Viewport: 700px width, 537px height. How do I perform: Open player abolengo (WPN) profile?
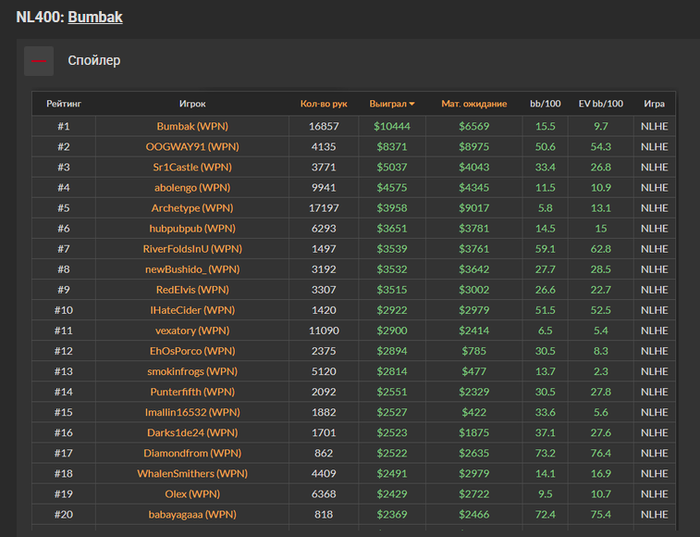point(192,187)
